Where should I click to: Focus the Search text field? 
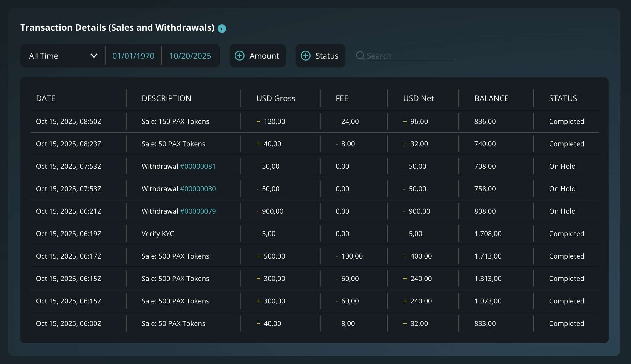point(410,56)
